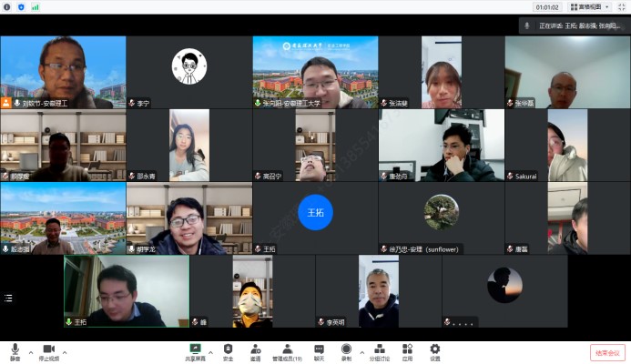Open Manage Members (19) panel
The height and width of the screenshot is (364, 631).
tap(287, 350)
